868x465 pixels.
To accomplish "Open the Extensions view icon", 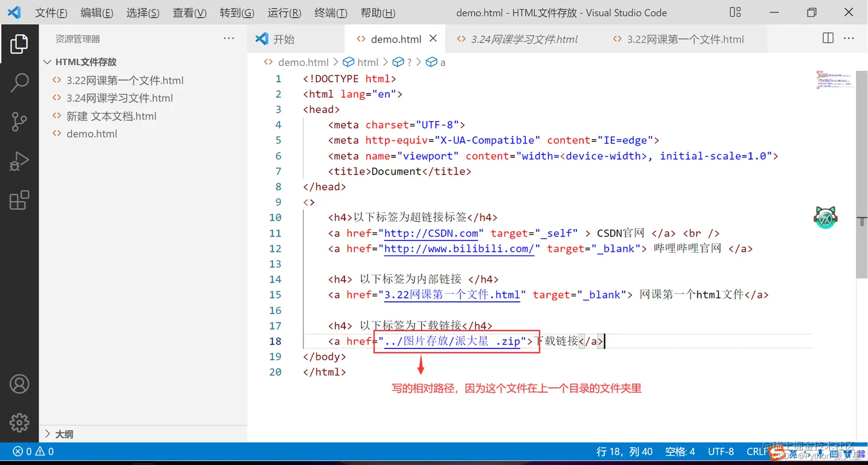I will pyautogui.click(x=19, y=200).
